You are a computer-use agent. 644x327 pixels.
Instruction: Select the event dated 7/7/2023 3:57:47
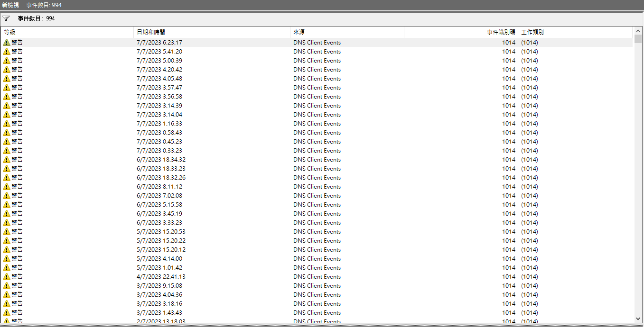tap(159, 87)
